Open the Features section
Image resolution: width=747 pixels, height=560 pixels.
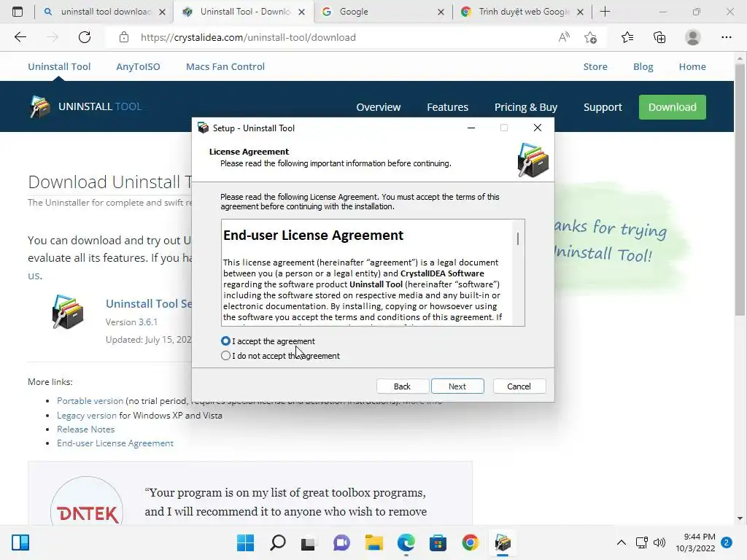(x=447, y=107)
